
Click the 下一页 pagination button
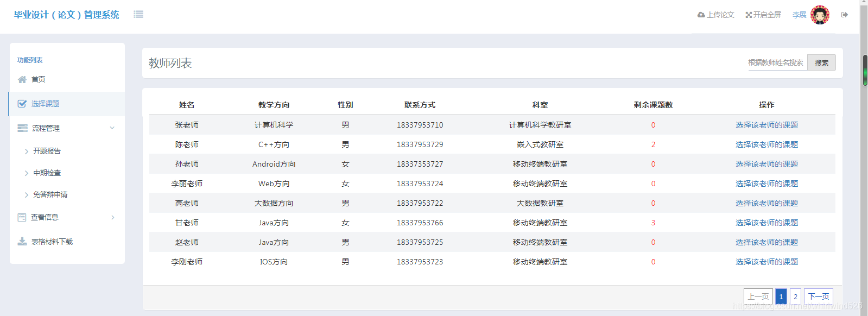pos(819,296)
